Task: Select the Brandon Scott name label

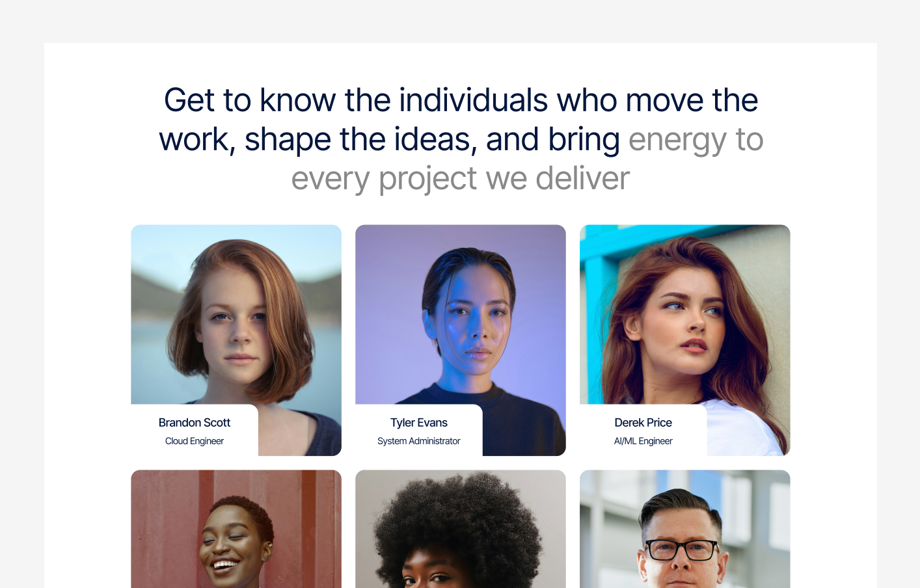Action: (x=195, y=423)
